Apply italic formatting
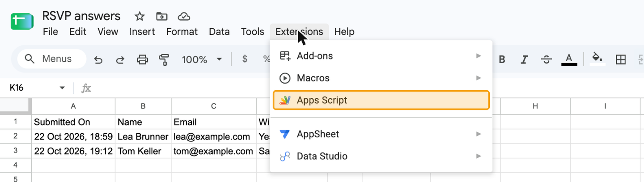The image size is (644, 182). 524,59
